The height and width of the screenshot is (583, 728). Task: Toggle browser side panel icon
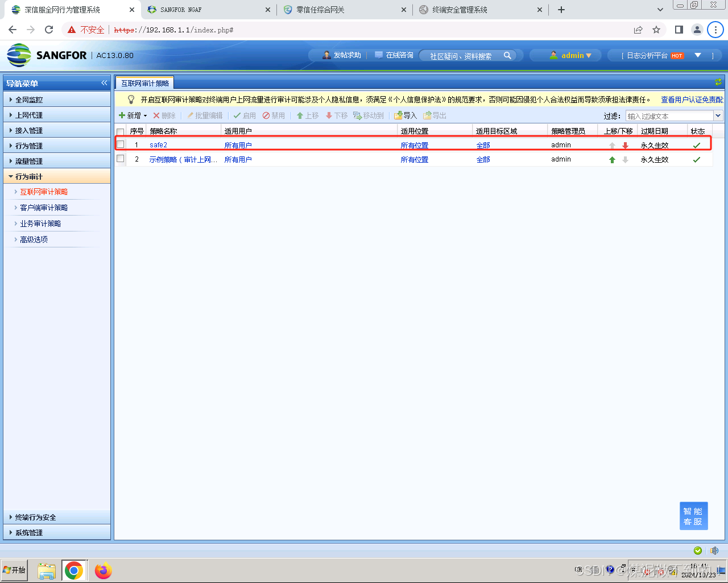click(679, 30)
